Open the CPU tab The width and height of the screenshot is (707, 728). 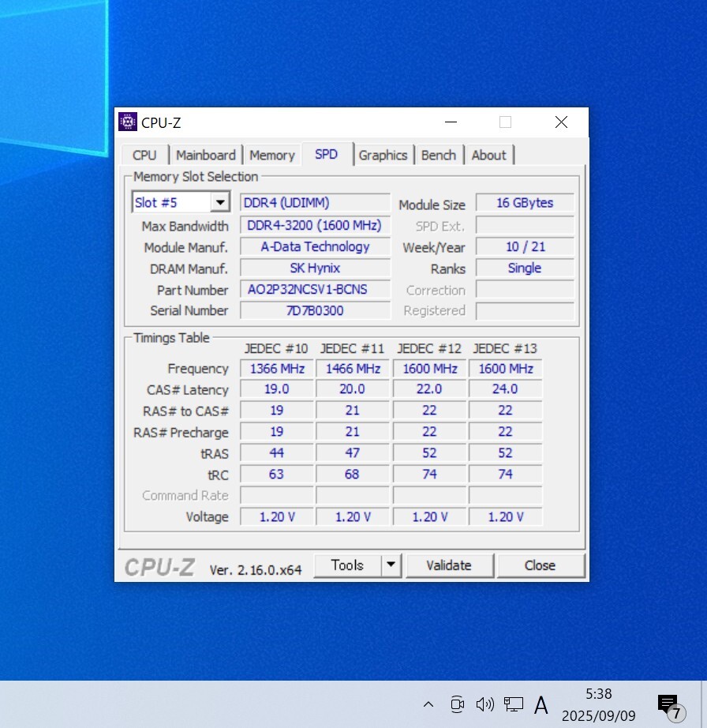point(144,155)
